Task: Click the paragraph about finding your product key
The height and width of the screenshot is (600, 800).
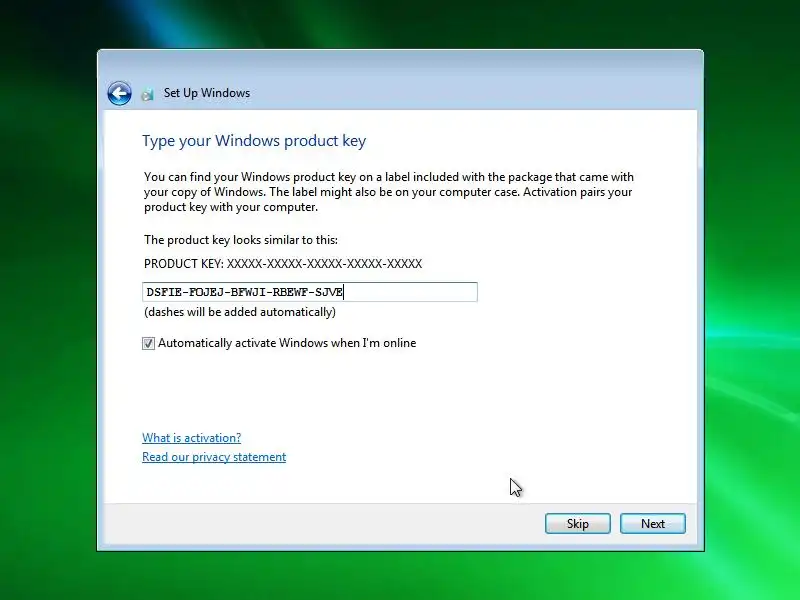Action: point(389,192)
